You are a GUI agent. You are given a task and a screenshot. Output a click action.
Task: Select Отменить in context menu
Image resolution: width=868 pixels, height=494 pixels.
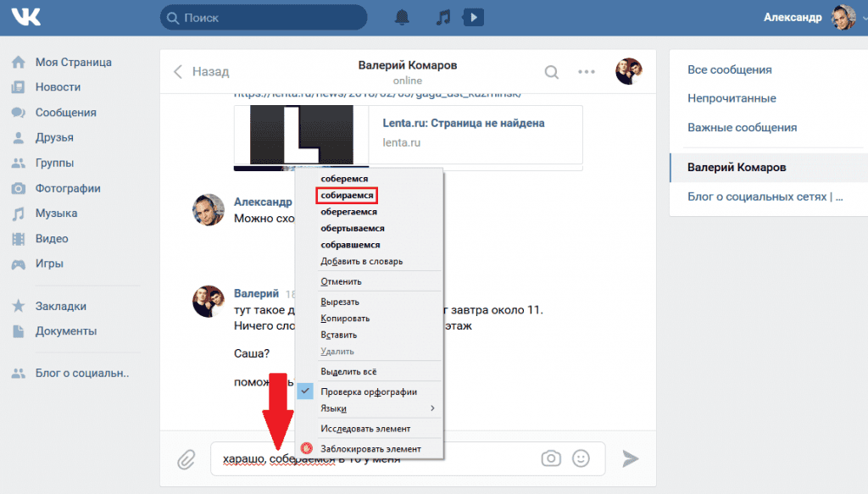pyautogui.click(x=341, y=281)
